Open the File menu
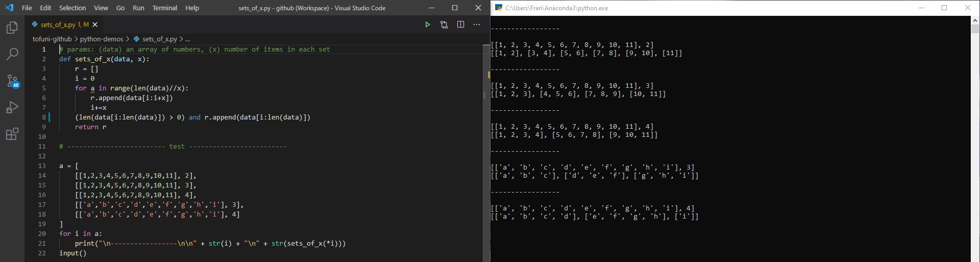The width and height of the screenshot is (980, 262). coord(27,8)
